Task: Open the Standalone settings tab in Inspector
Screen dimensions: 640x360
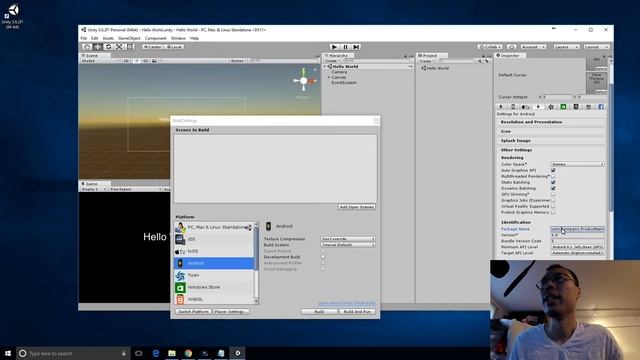Action: point(501,107)
